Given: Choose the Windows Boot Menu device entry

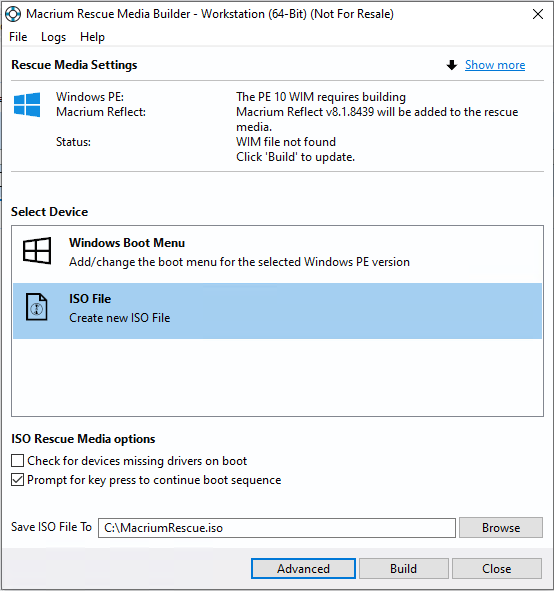Looking at the screenshot, I should (x=277, y=252).
